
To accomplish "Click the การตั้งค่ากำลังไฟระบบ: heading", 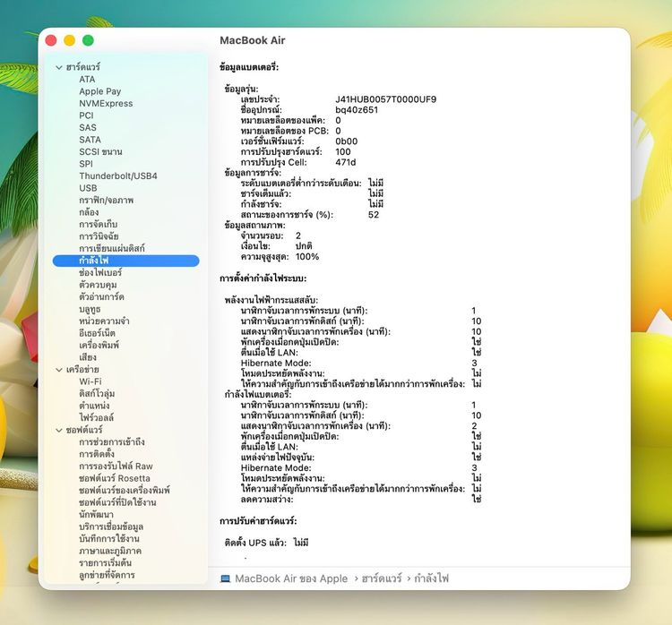I will 263,278.
